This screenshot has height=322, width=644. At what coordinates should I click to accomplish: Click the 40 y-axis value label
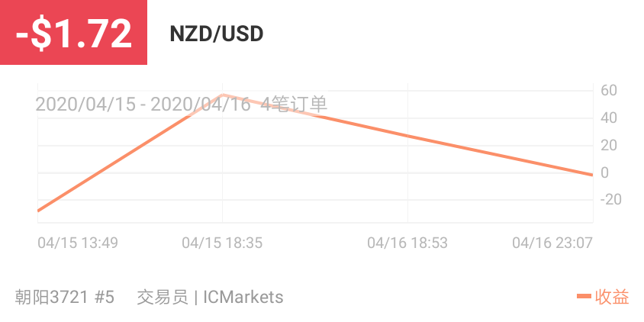pyautogui.click(x=608, y=118)
